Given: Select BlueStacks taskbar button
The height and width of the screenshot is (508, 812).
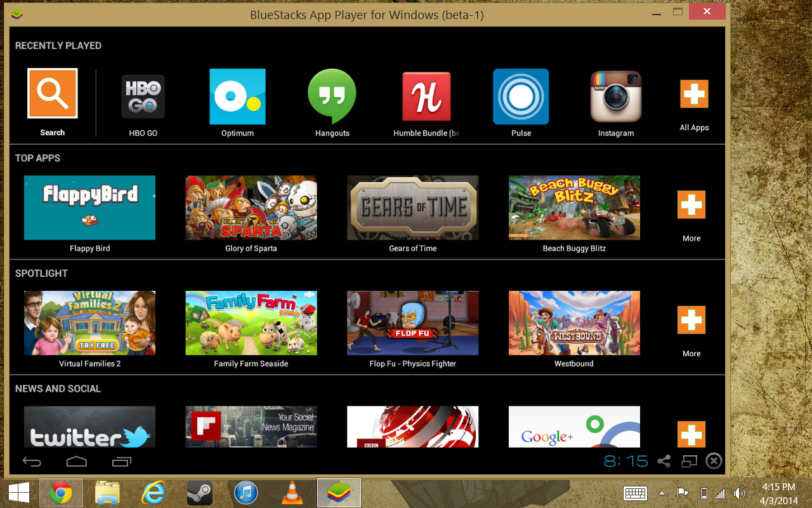Looking at the screenshot, I should pos(339,493).
